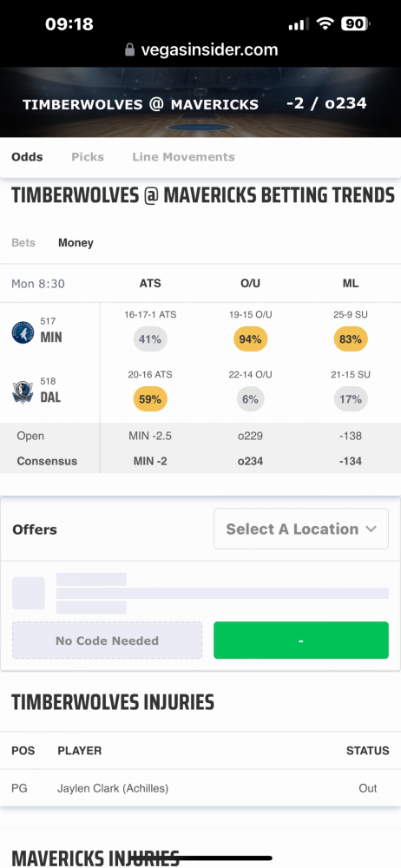Screen dimensions: 401x868
Task: Tap the vegasinsider.com address bar
Action: pyautogui.click(x=200, y=50)
